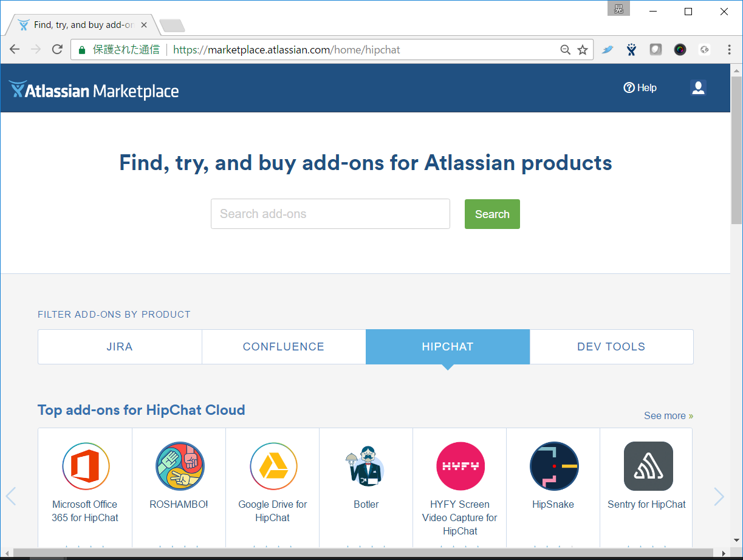Image resolution: width=743 pixels, height=560 pixels.
Task: Filter add-ons by CONFLUENCE
Action: coord(284,347)
